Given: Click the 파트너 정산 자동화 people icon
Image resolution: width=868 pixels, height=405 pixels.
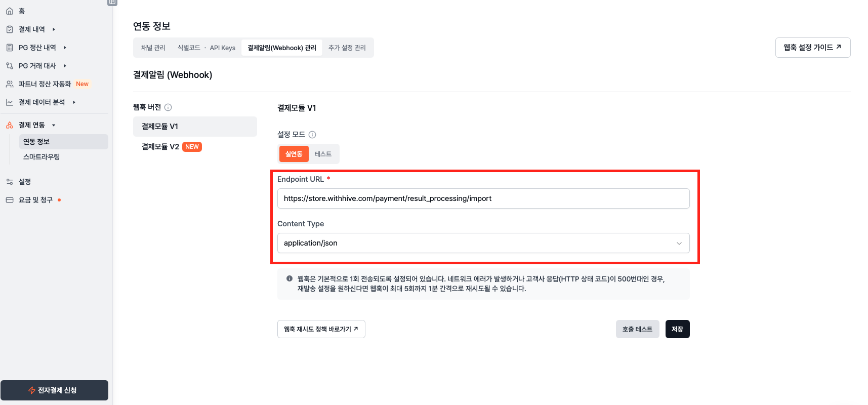Looking at the screenshot, I should pos(10,84).
